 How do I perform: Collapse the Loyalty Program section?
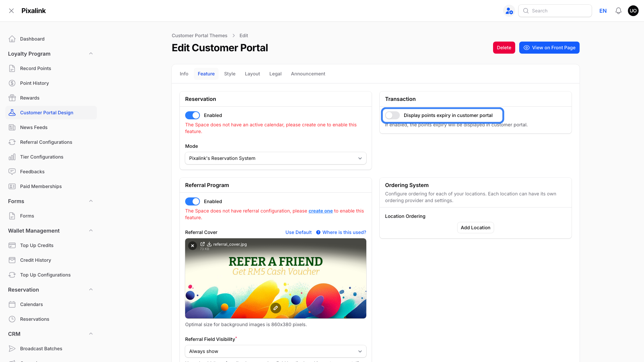(x=91, y=54)
